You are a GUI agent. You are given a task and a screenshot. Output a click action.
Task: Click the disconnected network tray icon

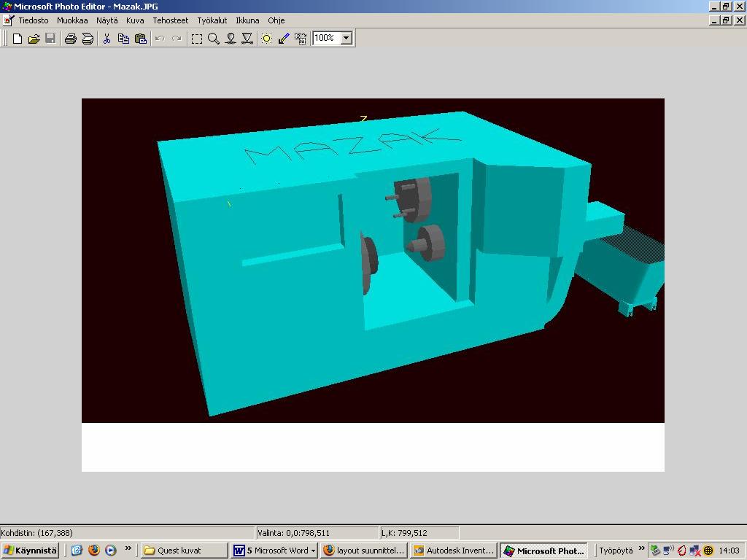tap(695, 551)
